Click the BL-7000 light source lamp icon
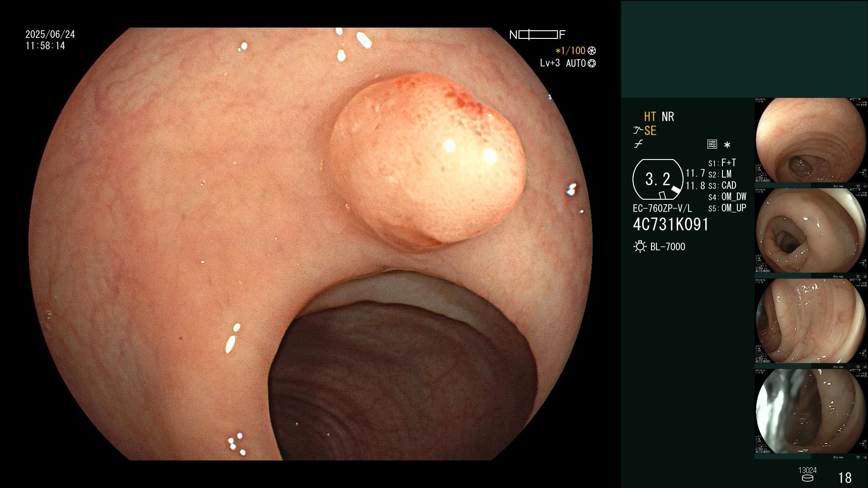 click(x=640, y=247)
